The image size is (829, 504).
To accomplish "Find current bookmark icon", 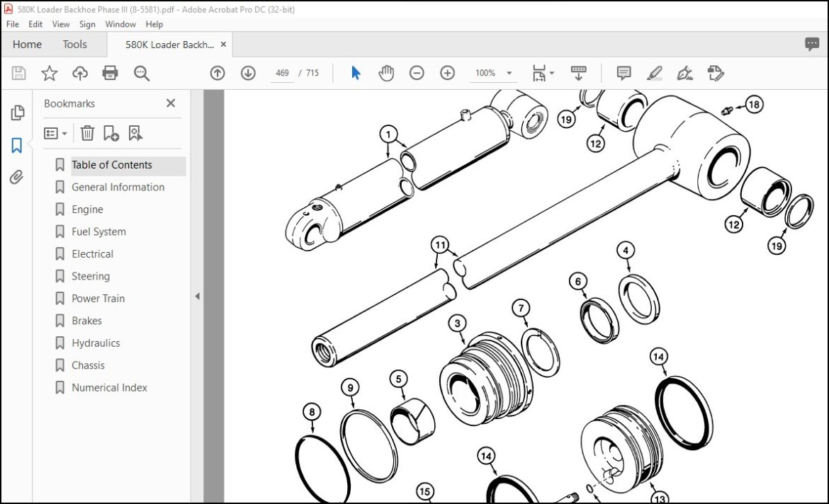I will (135, 133).
